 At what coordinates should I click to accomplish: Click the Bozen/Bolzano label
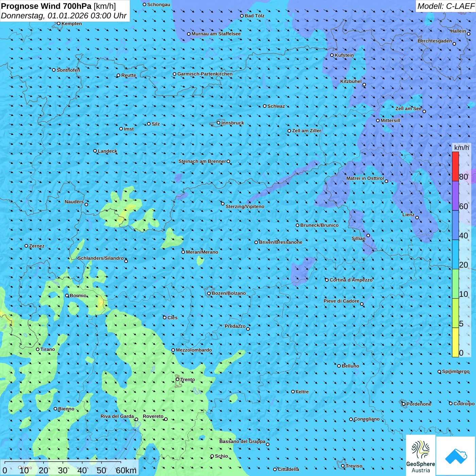(228, 293)
